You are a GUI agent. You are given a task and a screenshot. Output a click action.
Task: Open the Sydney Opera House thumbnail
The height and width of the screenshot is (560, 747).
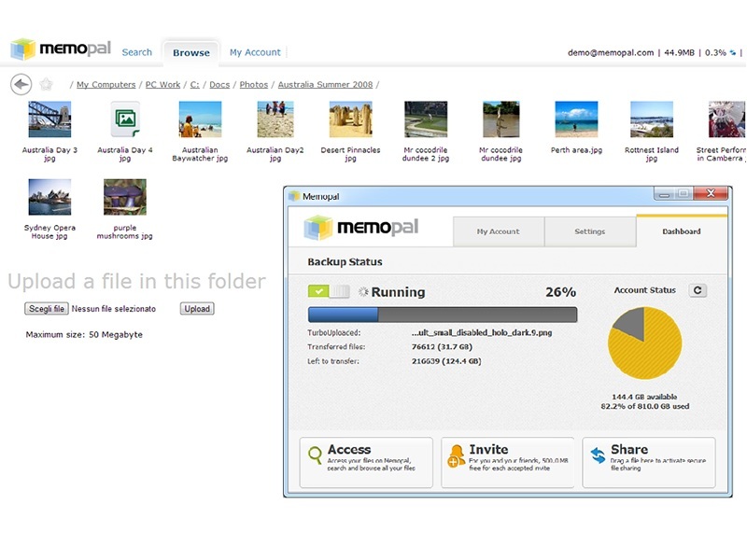[x=49, y=197]
